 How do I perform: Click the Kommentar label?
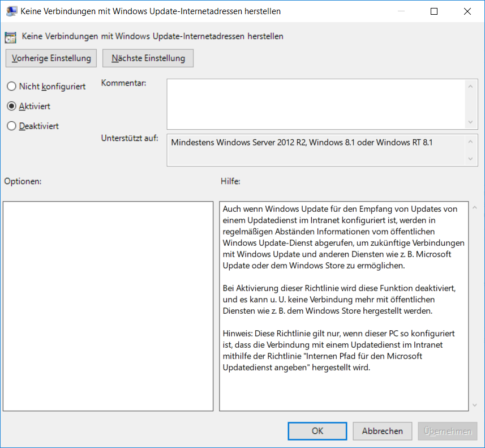click(x=124, y=83)
